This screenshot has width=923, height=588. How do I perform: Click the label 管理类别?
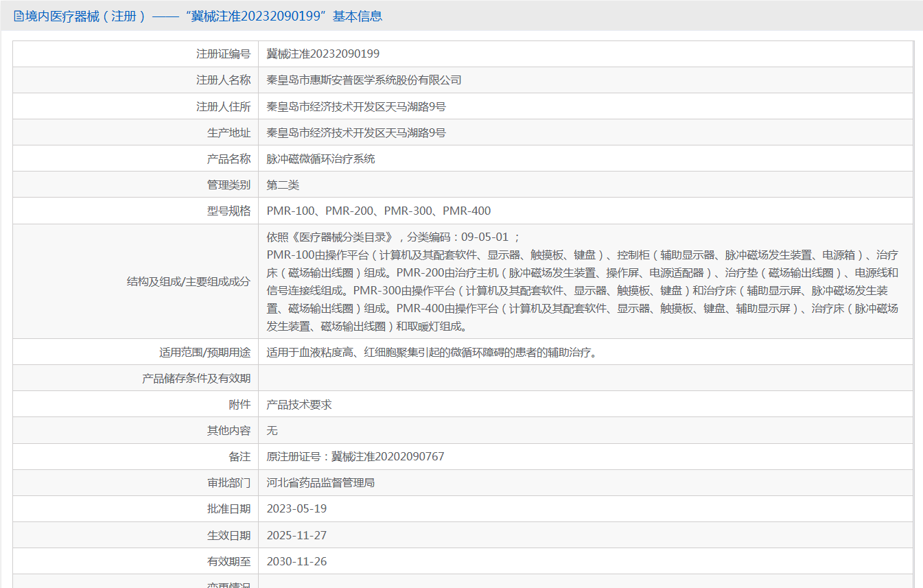tap(229, 185)
